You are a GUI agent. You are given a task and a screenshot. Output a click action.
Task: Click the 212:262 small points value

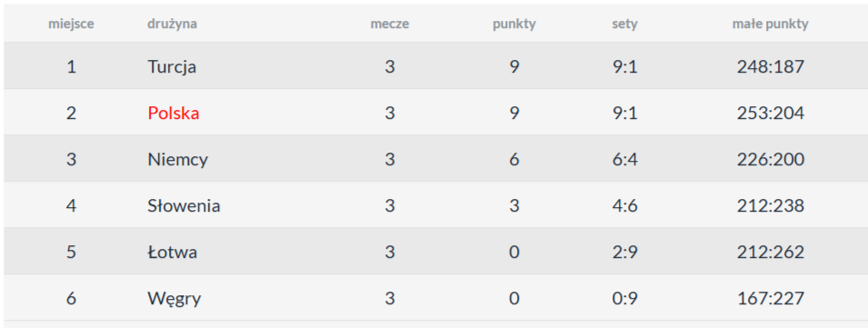(771, 253)
